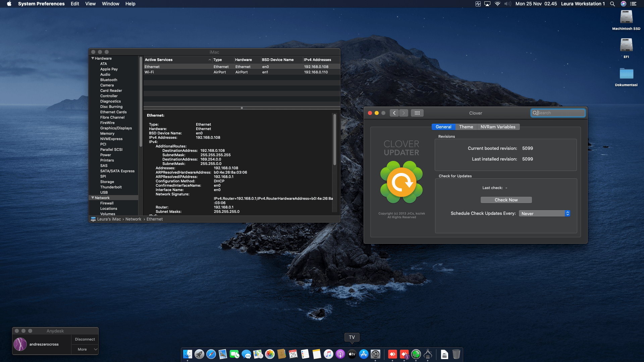Open Clover Configurator icon in dock
This screenshot has height=362, width=644.
pyautogui.click(x=416, y=354)
